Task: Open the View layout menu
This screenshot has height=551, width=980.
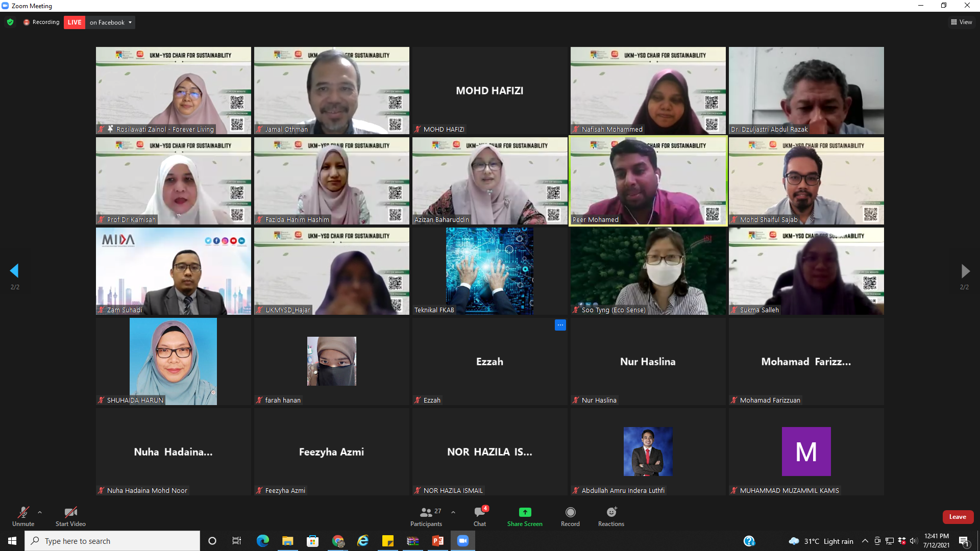Action: pyautogui.click(x=961, y=22)
